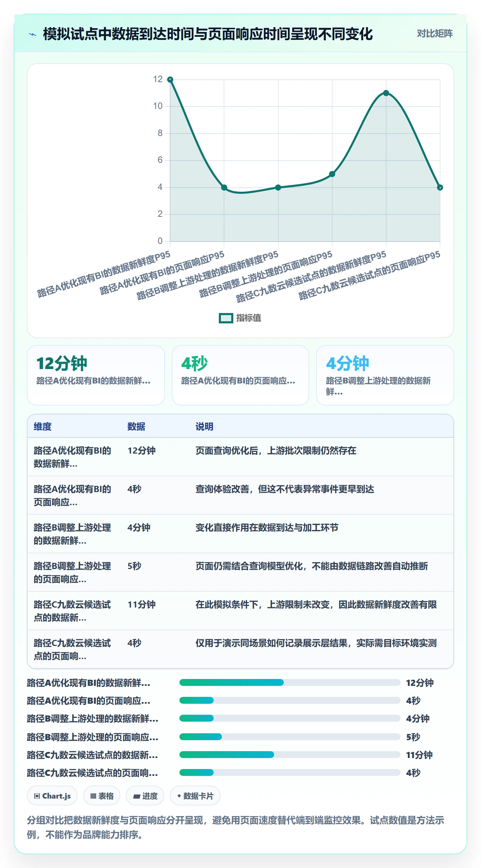Click the text 页面查询优化后，上游批次限制仍然存在
The width and height of the screenshot is (481, 868).
(x=276, y=450)
